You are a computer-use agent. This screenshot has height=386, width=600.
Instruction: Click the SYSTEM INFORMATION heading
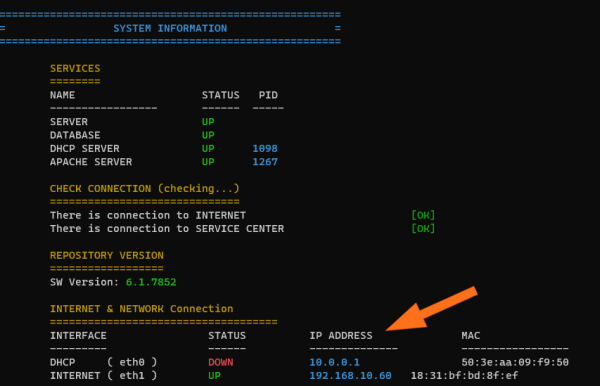point(170,28)
